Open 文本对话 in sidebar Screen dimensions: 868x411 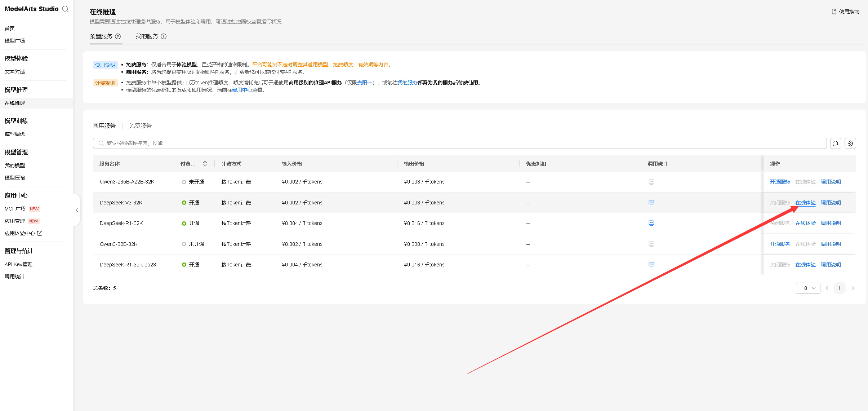click(15, 72)
